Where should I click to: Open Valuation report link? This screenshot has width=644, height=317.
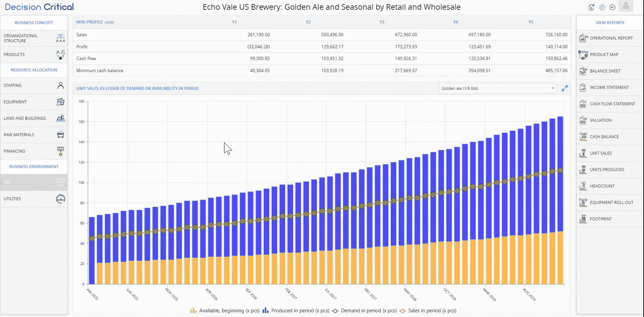pos(600,121)
